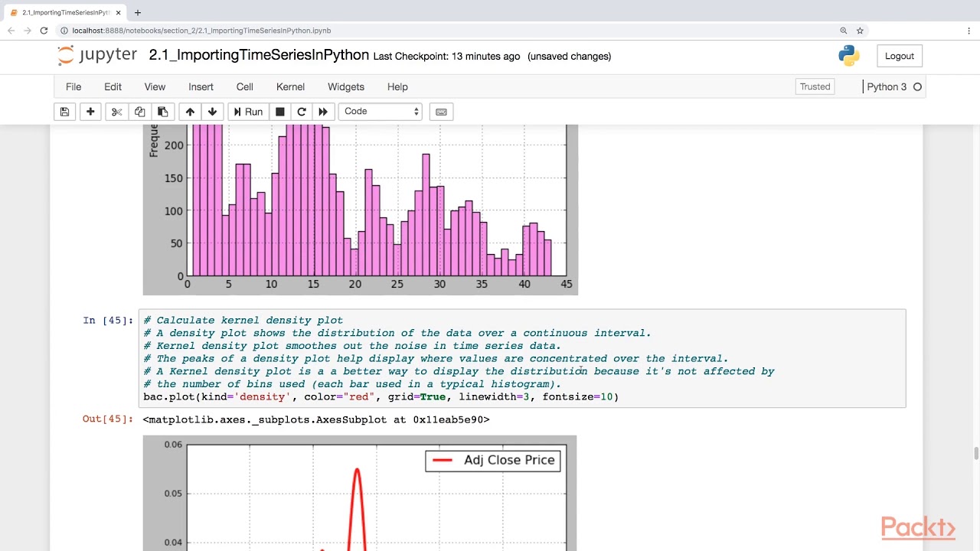Open the View menu
The height and width of the screenshot is (551, 980).
pyautogui.click(x=155, y=86)
